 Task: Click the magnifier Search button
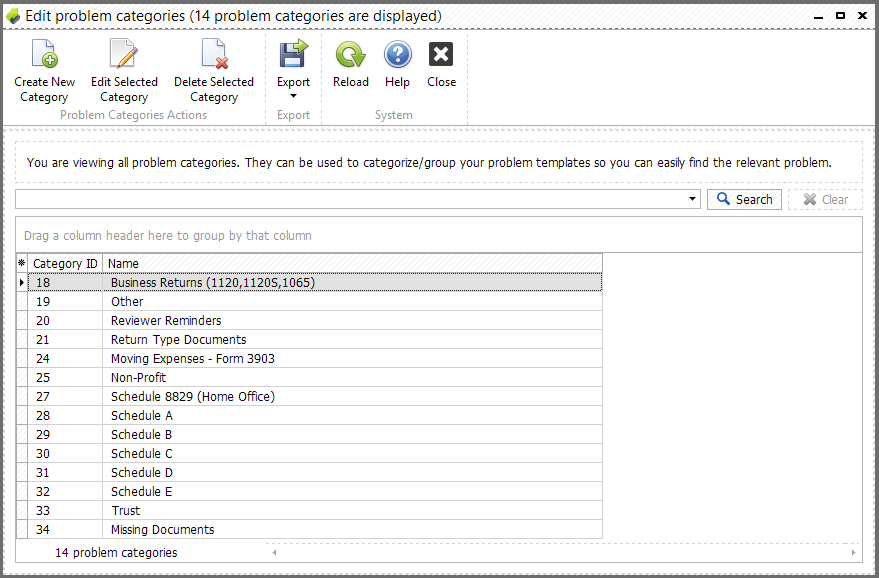tap(744, 200)
